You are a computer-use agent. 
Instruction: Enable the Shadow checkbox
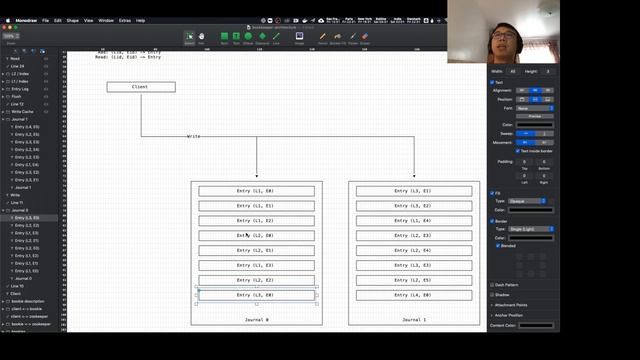point(492,295)
